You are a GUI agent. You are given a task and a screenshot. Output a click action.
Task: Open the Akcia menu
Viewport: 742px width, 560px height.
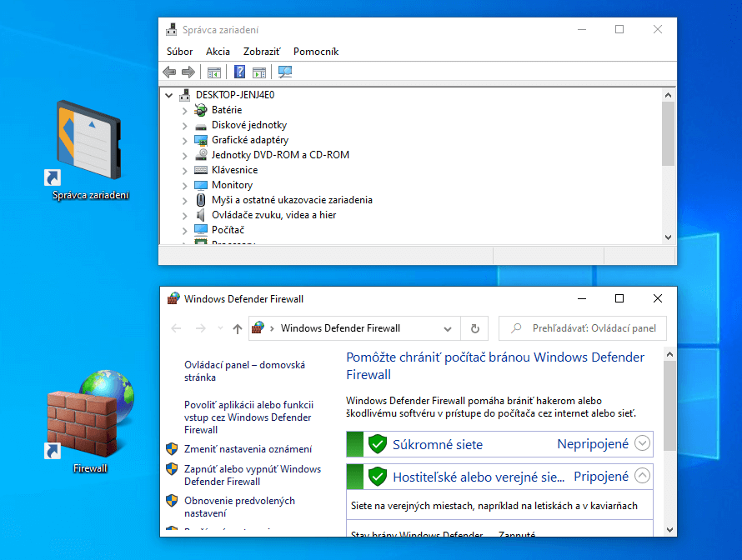click(x=218, y=52)
